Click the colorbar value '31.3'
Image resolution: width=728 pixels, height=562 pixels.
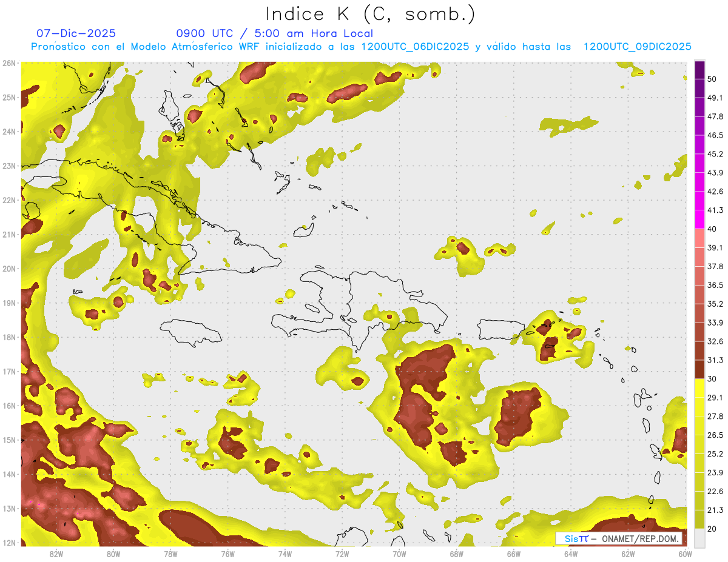point(716,360)
